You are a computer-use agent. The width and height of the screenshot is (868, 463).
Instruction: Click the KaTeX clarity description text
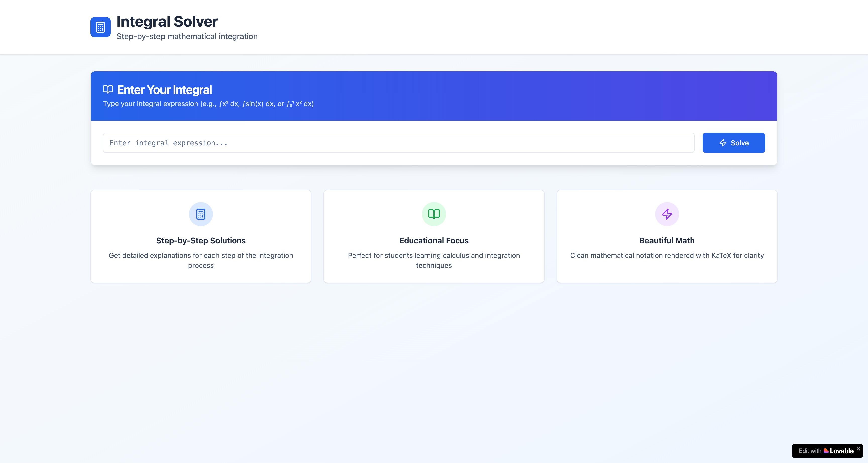667,255
